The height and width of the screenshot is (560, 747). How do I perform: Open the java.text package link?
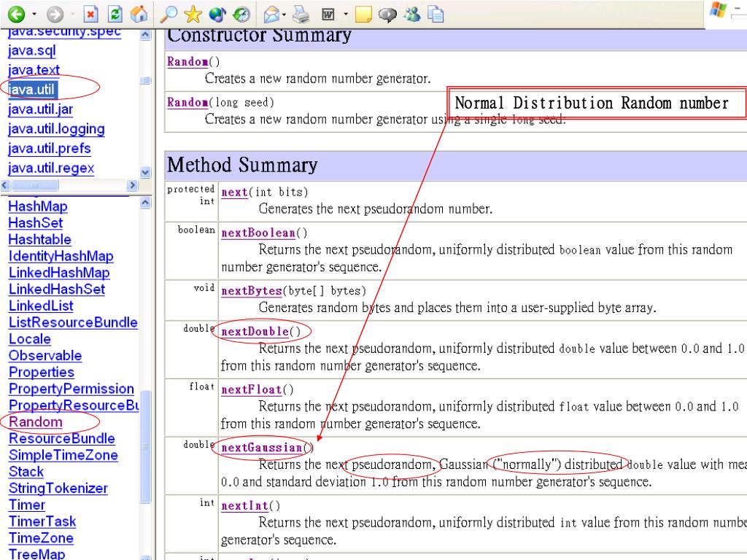coord(34,70)
